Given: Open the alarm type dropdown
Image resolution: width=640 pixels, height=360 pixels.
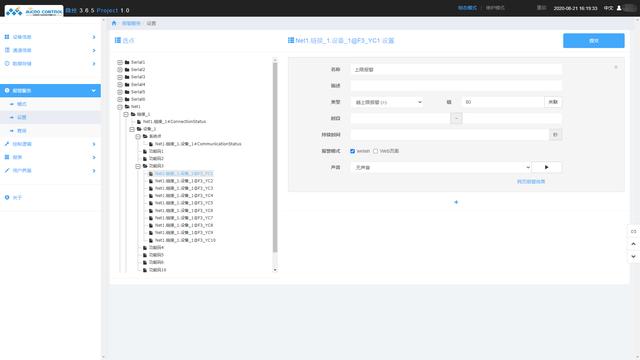Looking at the screenshot, I should (x=387, y=102).
